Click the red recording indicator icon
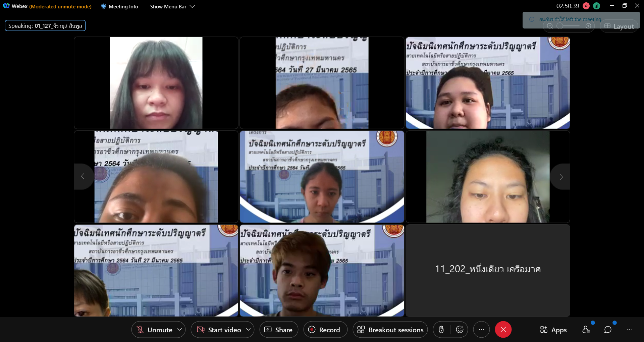Viewport: 644px width, 342px height. (586, 6)
